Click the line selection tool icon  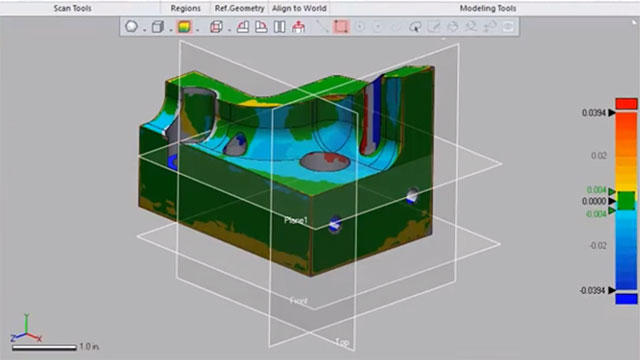tap(322, 27)
